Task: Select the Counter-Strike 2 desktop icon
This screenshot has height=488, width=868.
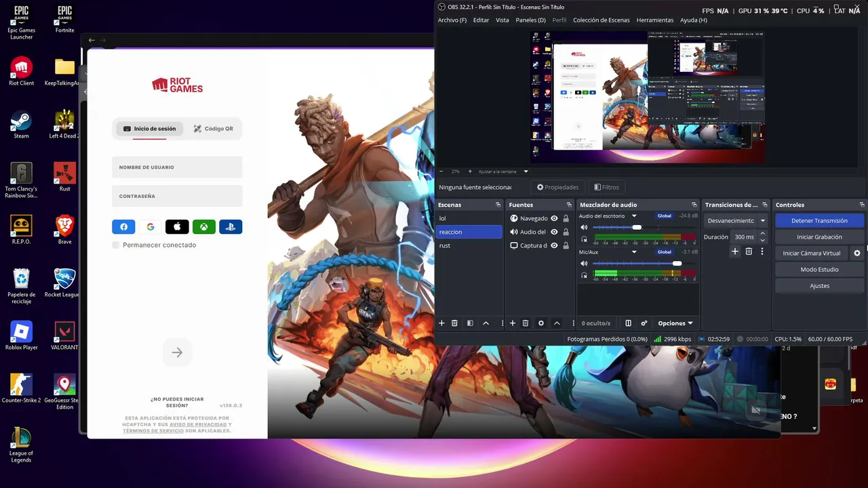Action: click(21, 388)
